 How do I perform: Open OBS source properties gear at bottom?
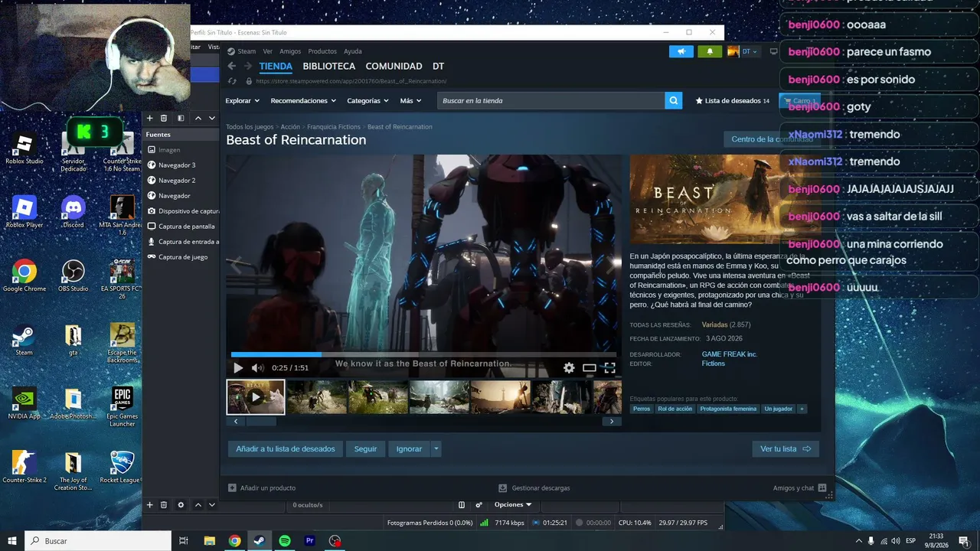[181, 505]
